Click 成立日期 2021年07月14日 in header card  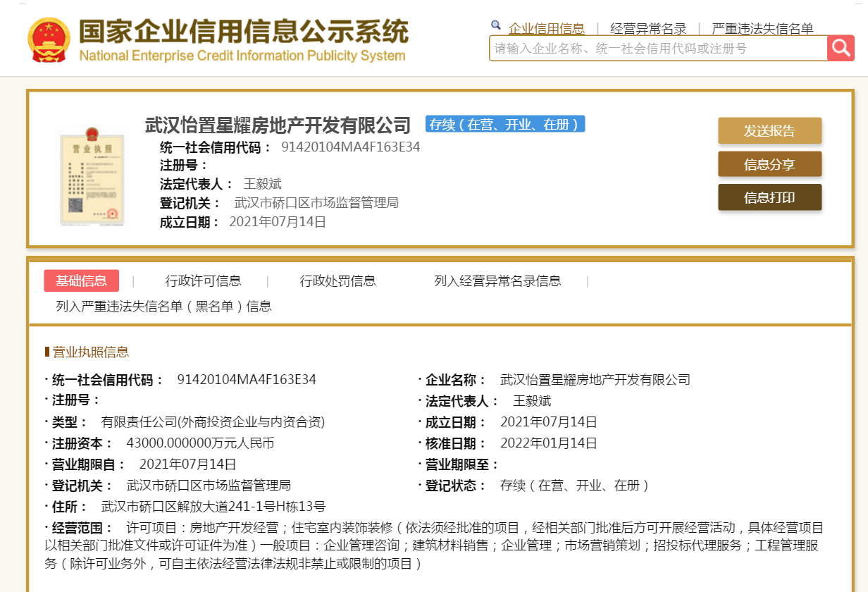tap(278, 222)
